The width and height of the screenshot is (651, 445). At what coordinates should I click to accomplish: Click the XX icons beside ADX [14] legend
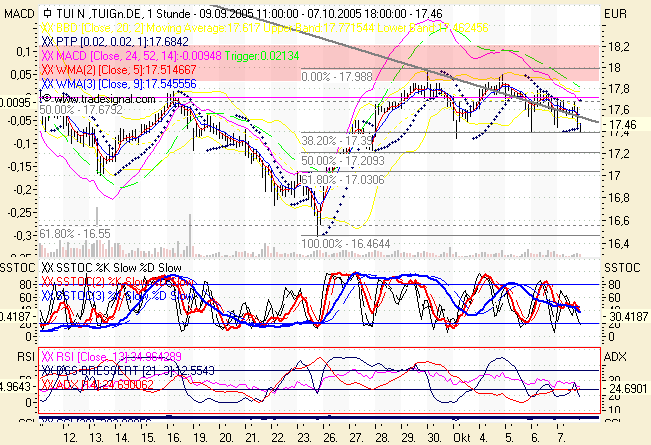pos(48,384)
